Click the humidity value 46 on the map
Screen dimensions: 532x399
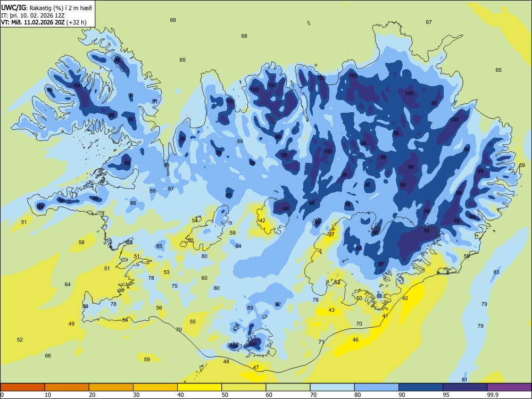tap(355, 339)
